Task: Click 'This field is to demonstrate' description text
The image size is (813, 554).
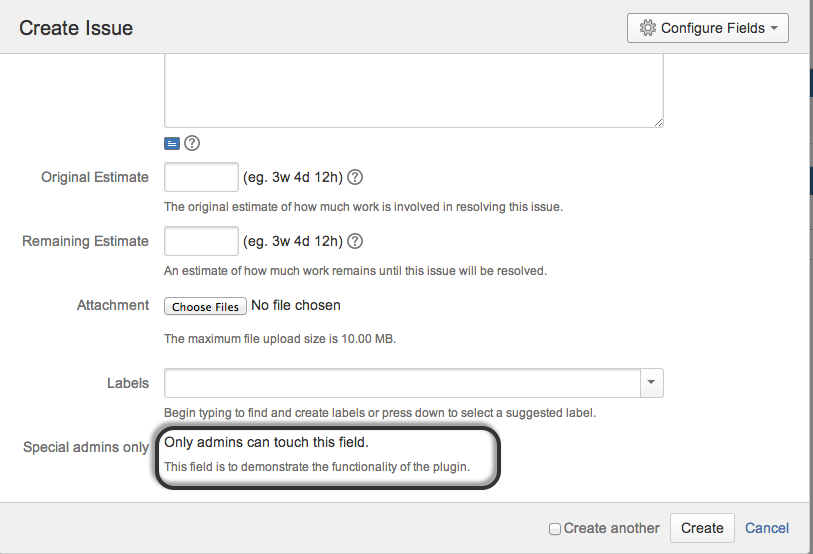Action: [317, 467]
